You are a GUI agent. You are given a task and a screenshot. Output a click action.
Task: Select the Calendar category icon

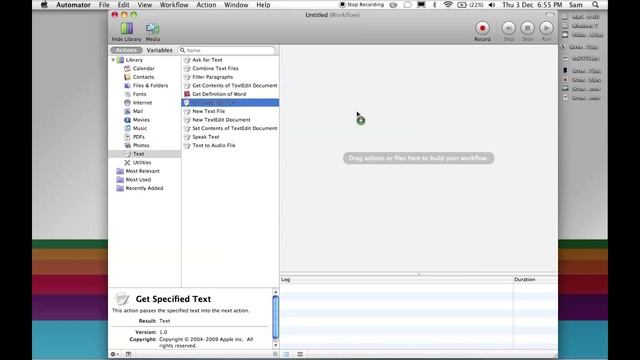[x=127, y=68]
